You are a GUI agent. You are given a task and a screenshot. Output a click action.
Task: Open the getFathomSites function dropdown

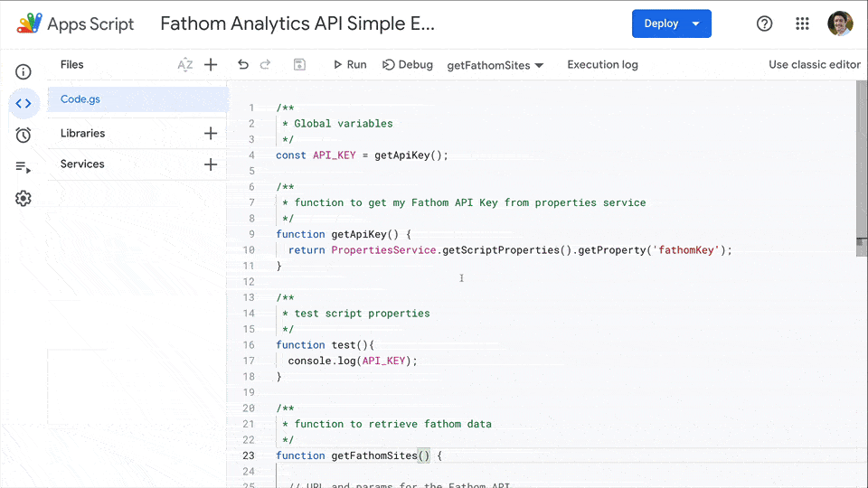[x=495, y=65]
